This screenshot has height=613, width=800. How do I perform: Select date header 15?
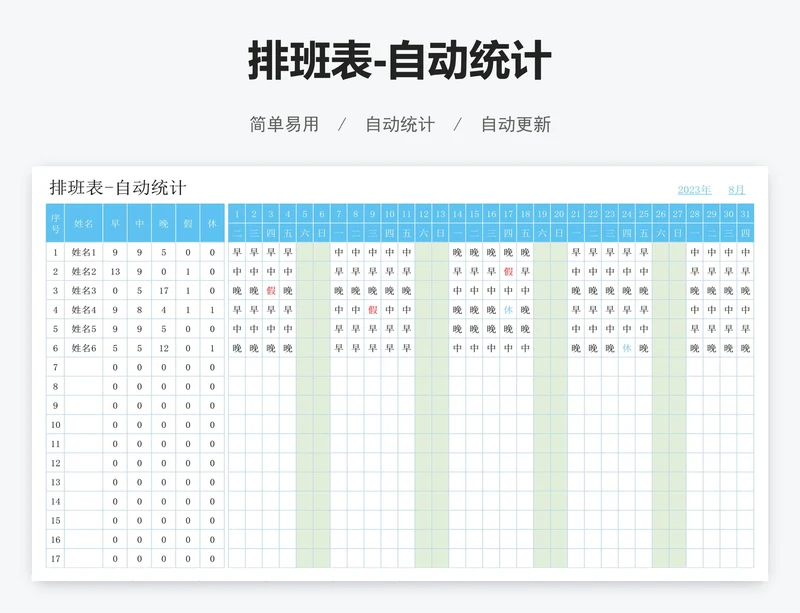pos(474,214)
